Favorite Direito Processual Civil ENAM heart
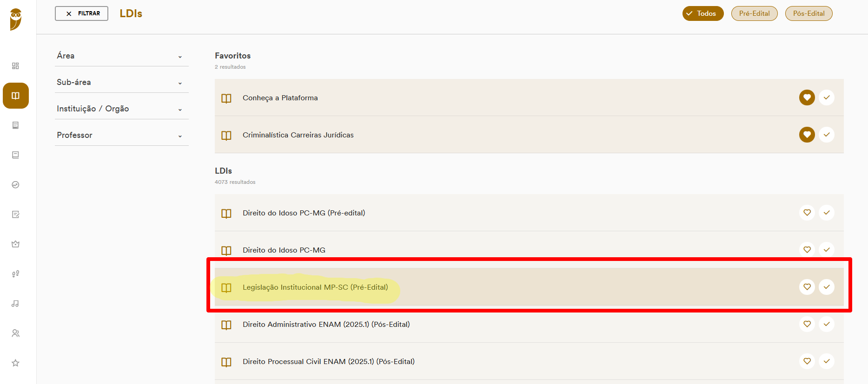 pyautogui.click(x=807, y=361)
